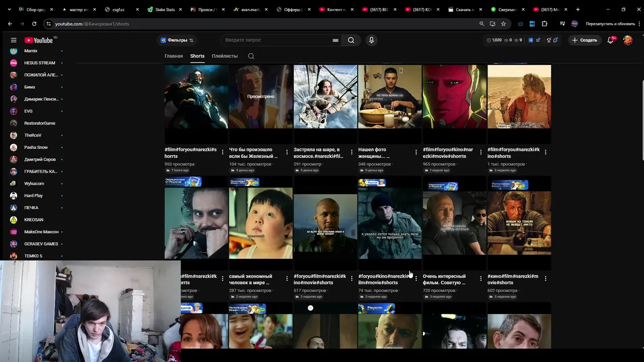
Task: Open the new tab plus button
Action: pos(578,9)
